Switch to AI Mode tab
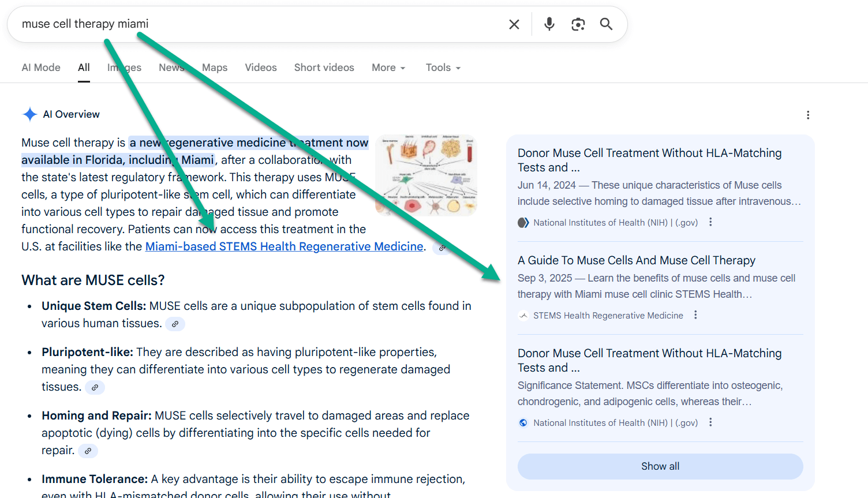 coord(41,68)
